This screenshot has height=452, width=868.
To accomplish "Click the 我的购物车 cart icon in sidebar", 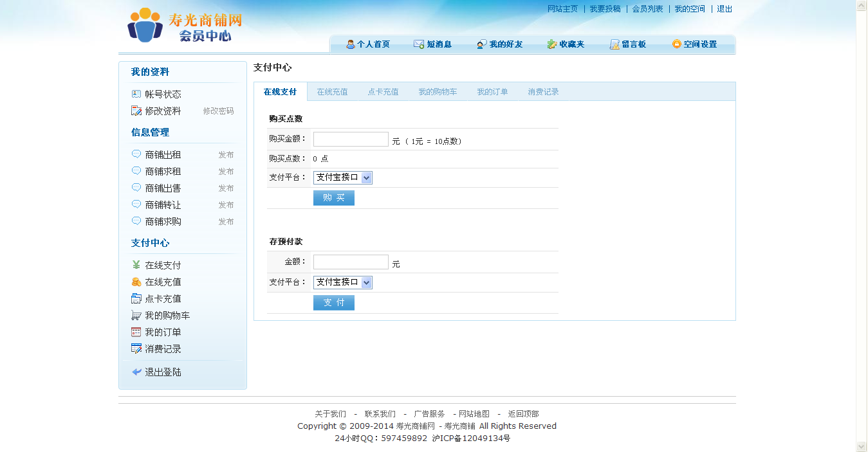I will point(136,316).
